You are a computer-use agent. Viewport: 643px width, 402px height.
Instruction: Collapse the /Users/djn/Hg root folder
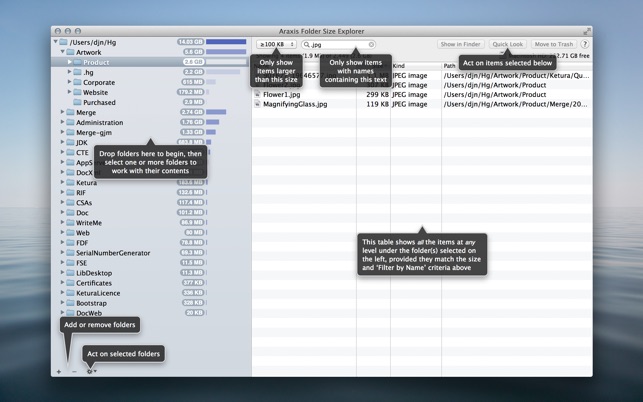click(x=56, y=42)
